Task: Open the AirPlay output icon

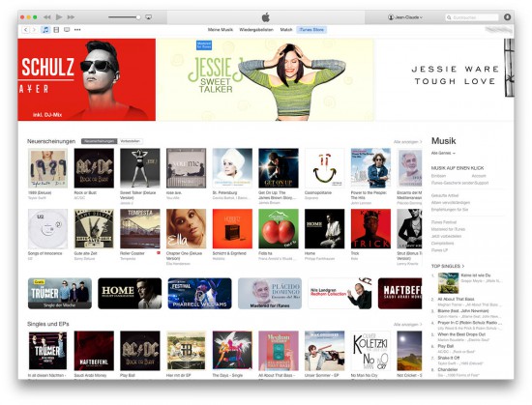Action: 148,17
